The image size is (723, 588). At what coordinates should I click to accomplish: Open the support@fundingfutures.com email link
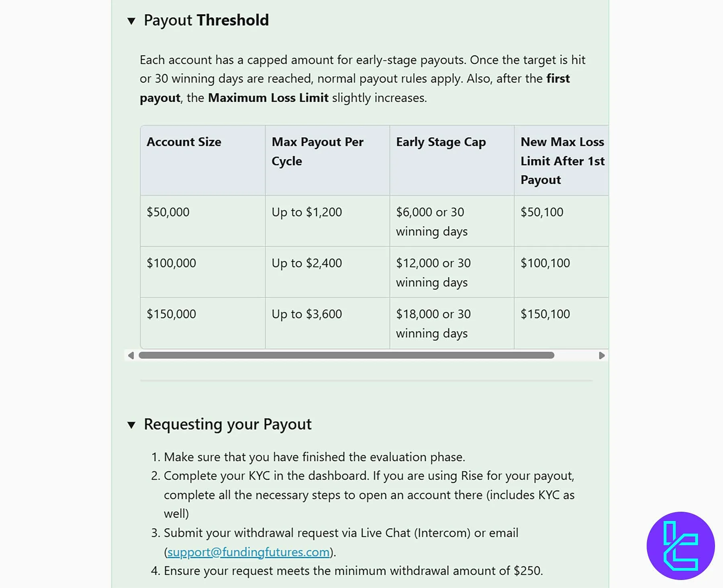[248, 552]
